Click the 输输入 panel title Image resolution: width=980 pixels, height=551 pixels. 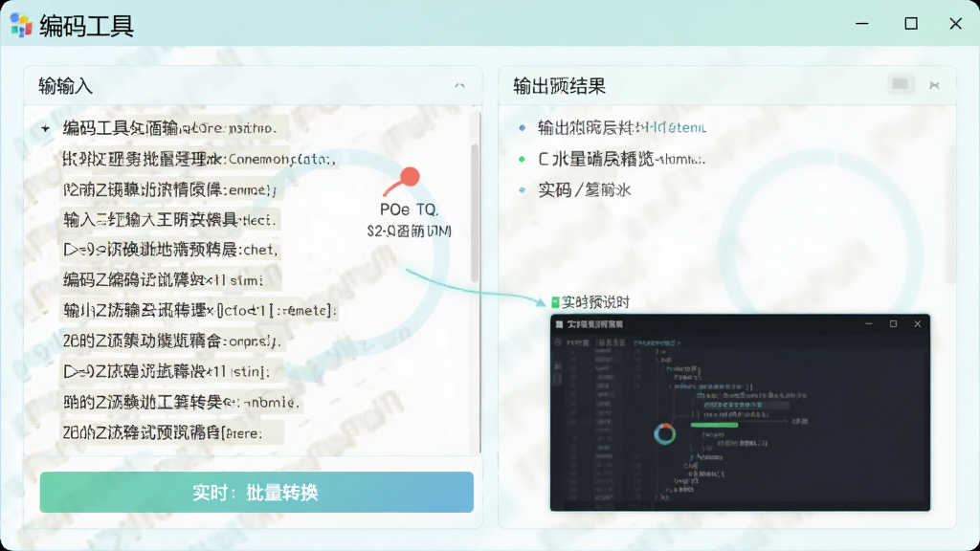coord(66,85)
